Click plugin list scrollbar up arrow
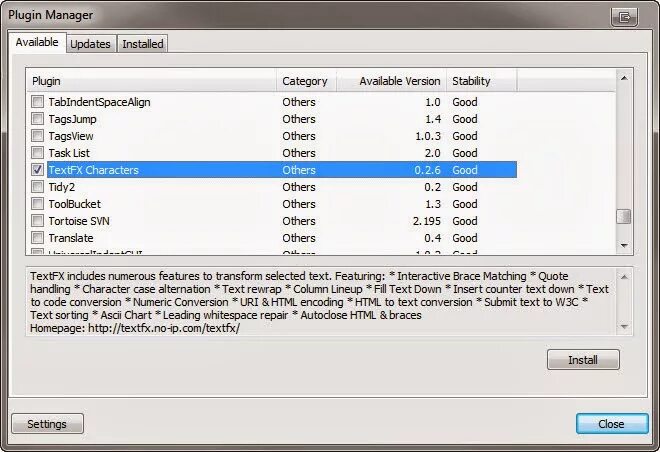This screenshot has width=660, height=452. 624,78
